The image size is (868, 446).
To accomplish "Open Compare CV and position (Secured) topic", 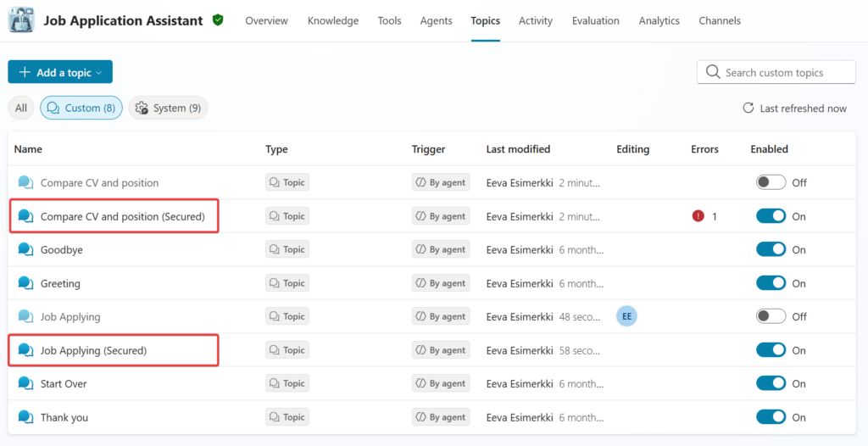I will point(122,216).
